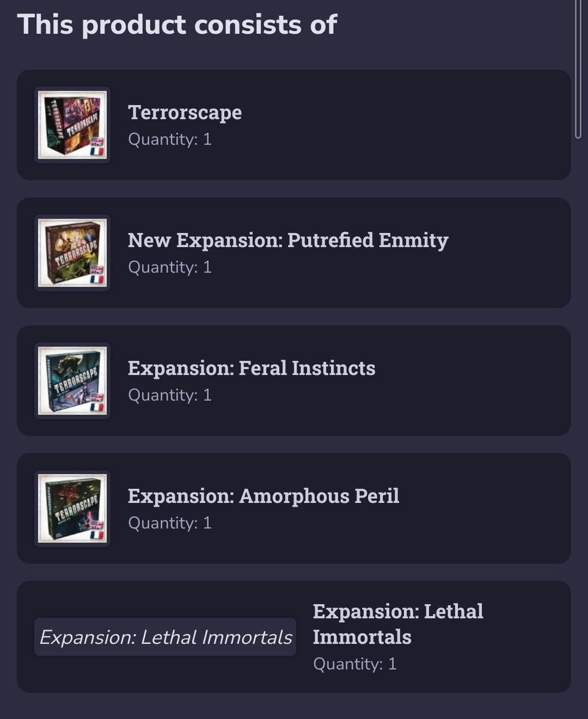Click the Quantity text under Amorphous Peril
Image resolution: width=588 pixels, height=719 pixels.
pos(170,524)
